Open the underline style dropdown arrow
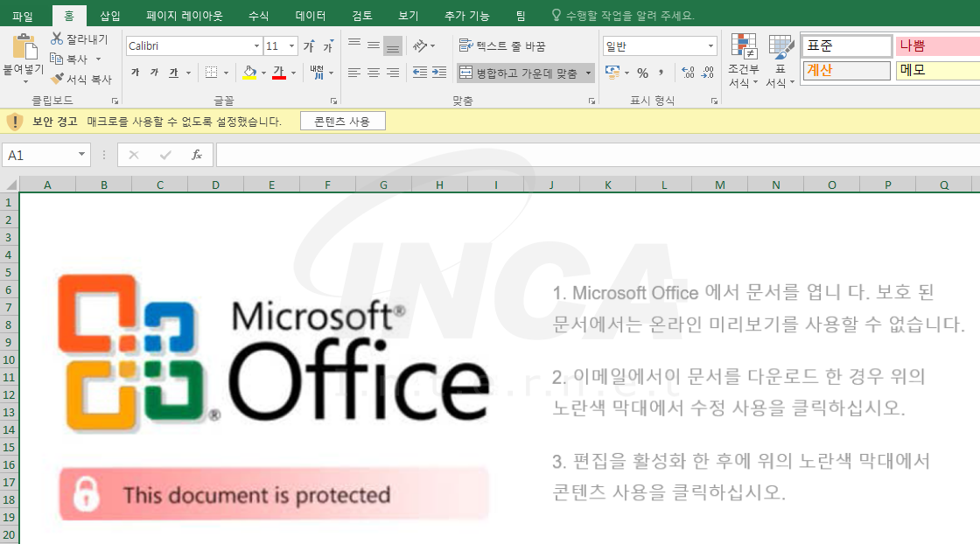The image size is (980, 544). point(188,73)
